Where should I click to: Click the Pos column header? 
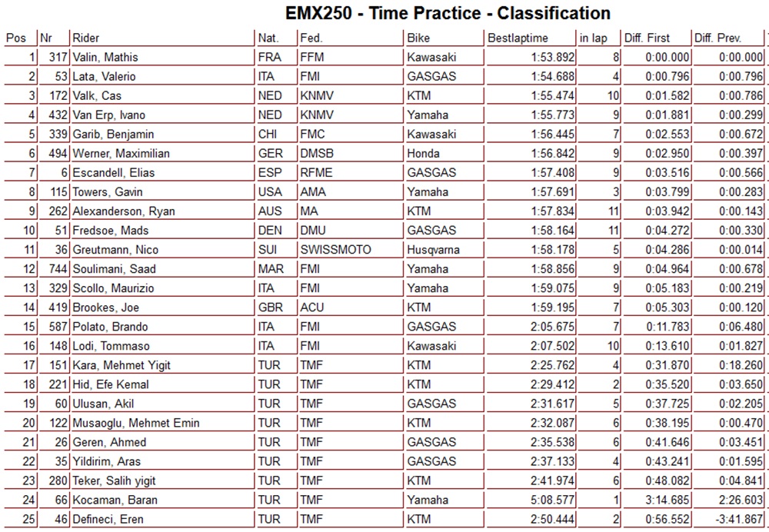point(15,38)
